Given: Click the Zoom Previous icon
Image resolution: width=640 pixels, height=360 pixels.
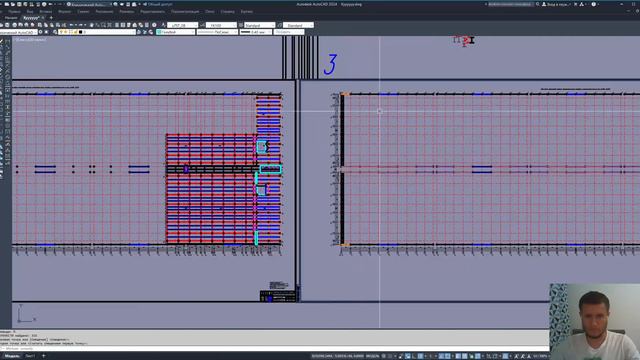Looking at the screenshot, I should pyautogui.click(x=109, y=25).
